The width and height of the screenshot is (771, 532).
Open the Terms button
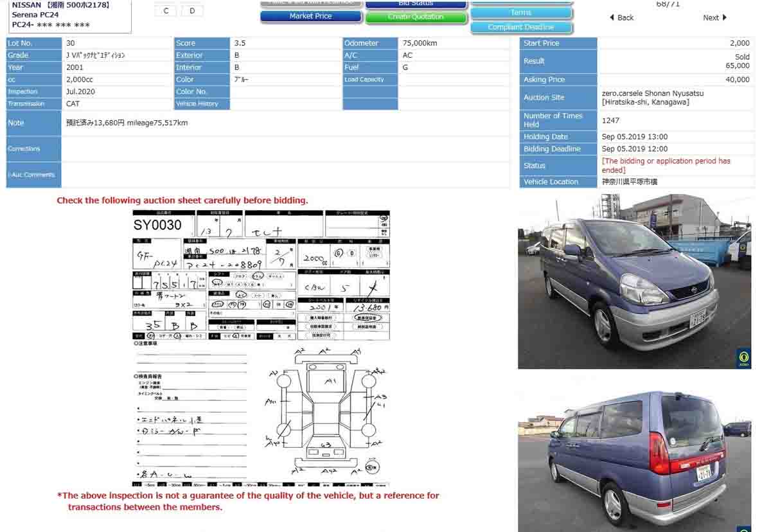click(521, 13)
